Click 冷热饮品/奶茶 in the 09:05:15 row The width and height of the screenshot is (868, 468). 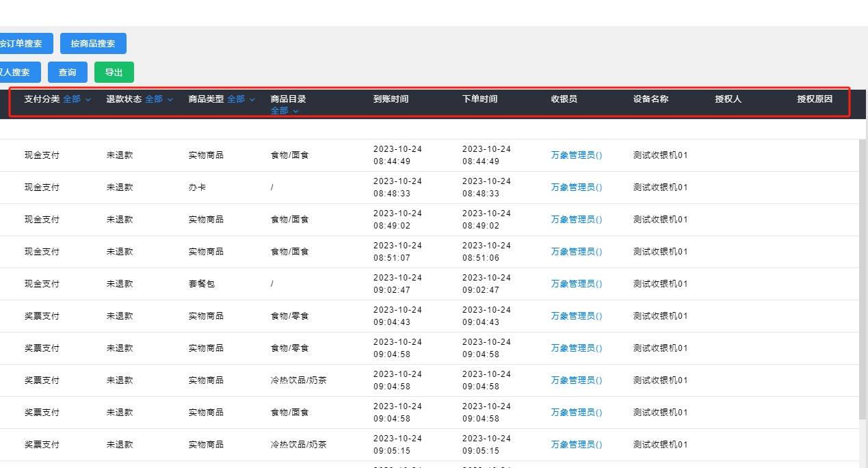click(x=299, y=445)
